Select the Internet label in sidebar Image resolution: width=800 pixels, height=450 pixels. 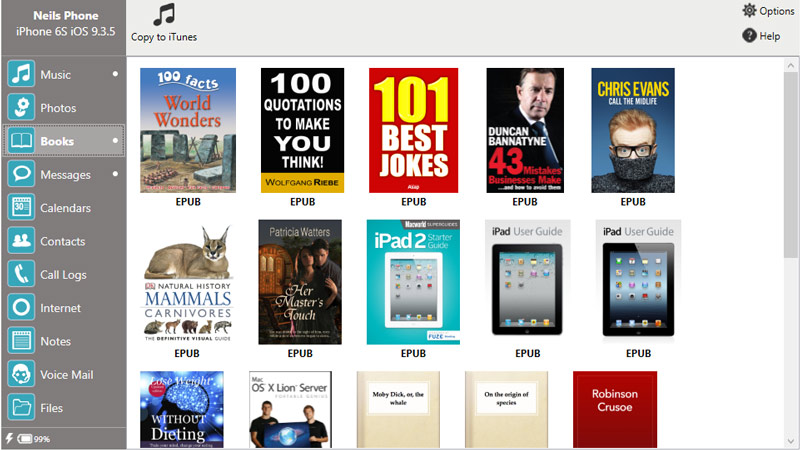click(x=60, y=308)
